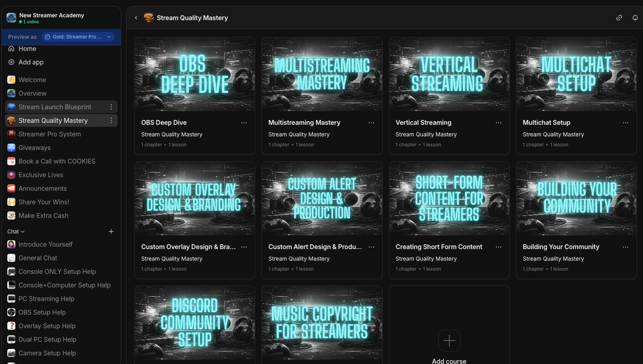Open Streamer Pro System
This screenshot has height=364, width=643.
pos(61,134)
